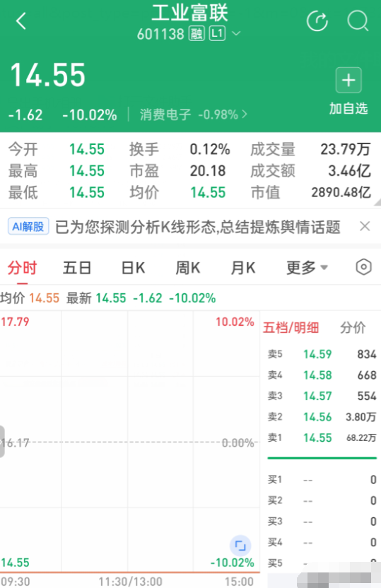
Task: Select the 卖3 price 14.57 row
Action: click(322, 396)
